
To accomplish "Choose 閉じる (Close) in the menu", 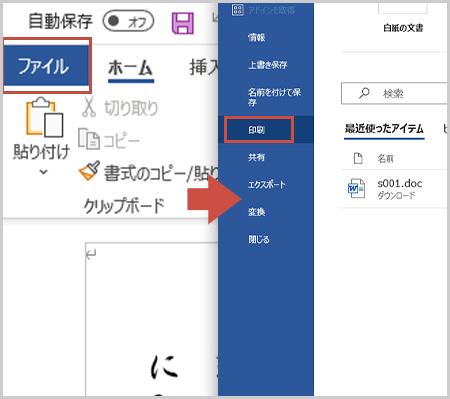I will (x=258, y=239).
